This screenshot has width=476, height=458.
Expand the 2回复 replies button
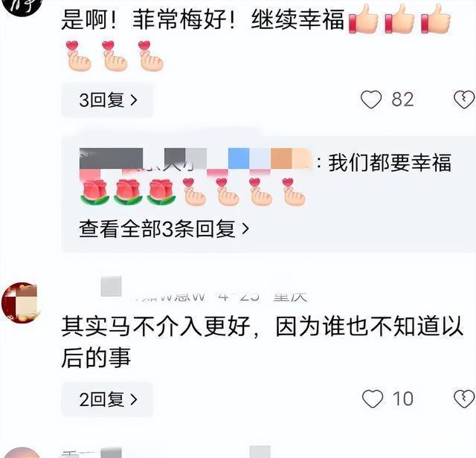coord(107,399)
